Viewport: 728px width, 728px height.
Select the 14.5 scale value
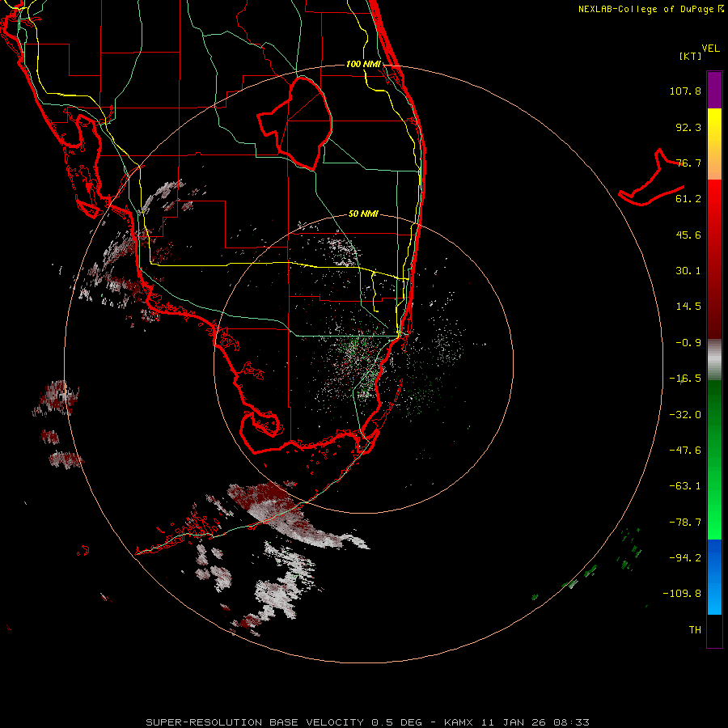(688, 307)
